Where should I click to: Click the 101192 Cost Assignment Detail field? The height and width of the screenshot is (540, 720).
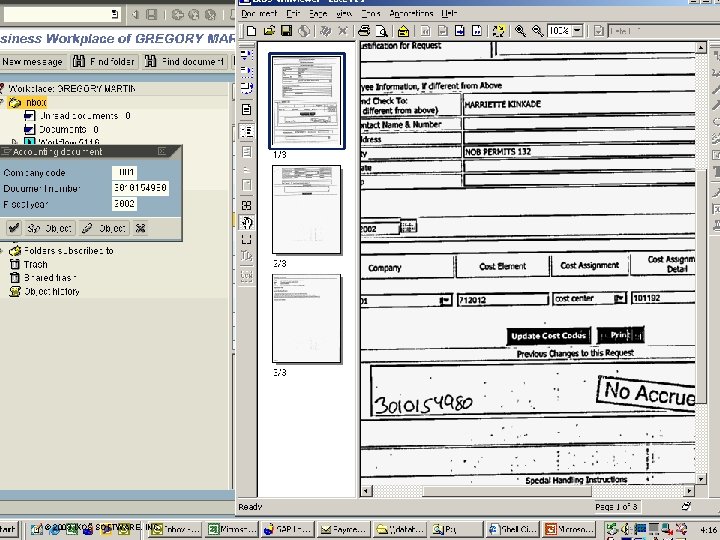click(663, 298)
